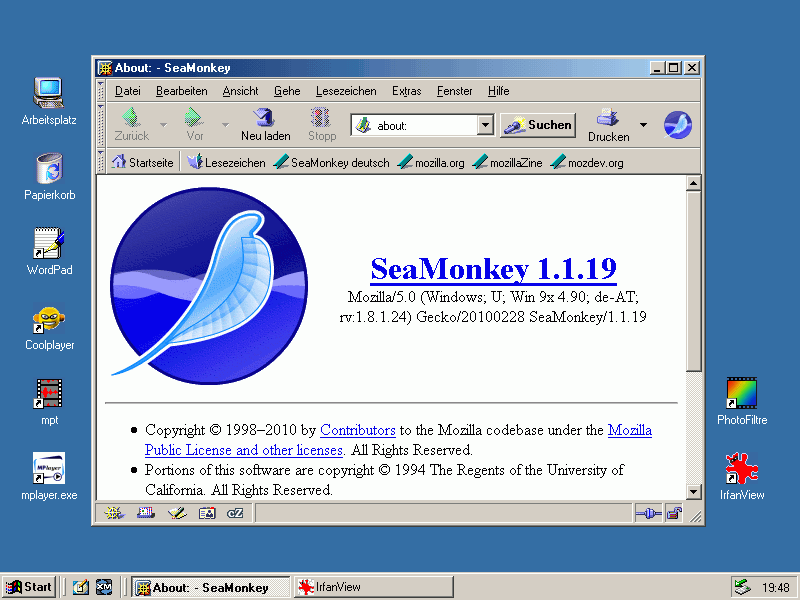
Task: Click the Vor forward arrow icon
Action: click(x=194, y=117)
